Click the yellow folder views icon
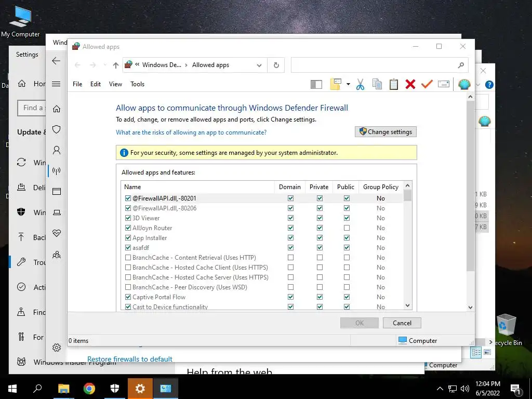The image size is (532, 399). click(336, 84)
